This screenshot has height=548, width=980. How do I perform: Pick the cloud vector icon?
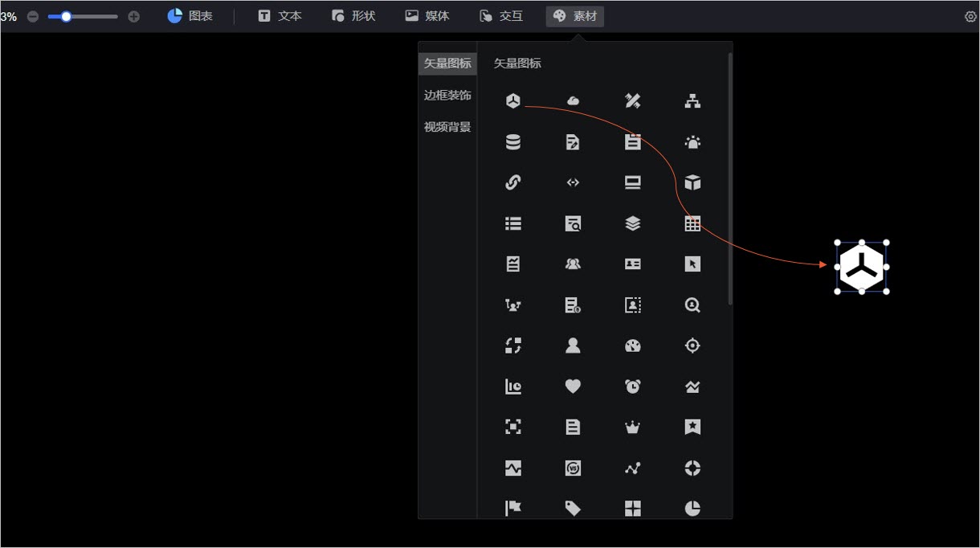pos(573,100)
